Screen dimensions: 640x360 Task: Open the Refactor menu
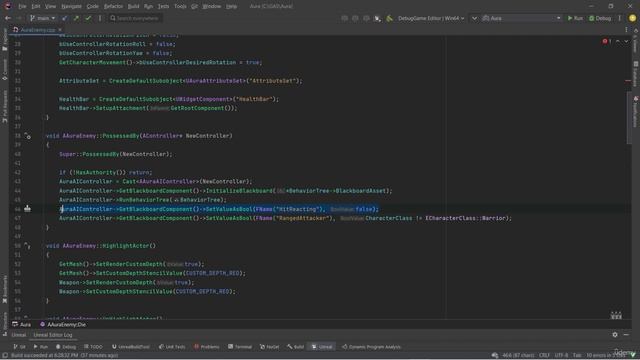(x=113, y=6)
